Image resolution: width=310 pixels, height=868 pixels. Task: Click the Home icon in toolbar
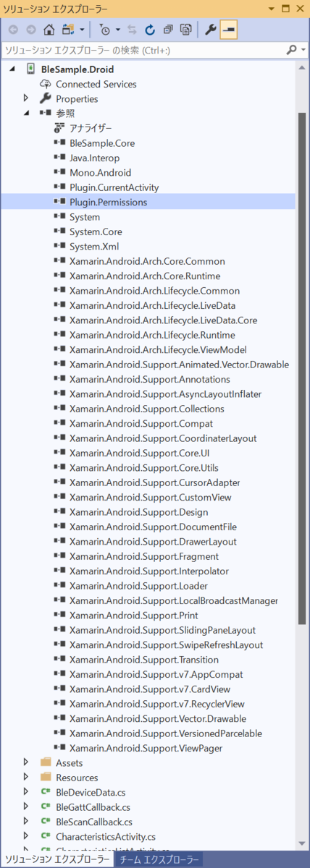[49, 30]
